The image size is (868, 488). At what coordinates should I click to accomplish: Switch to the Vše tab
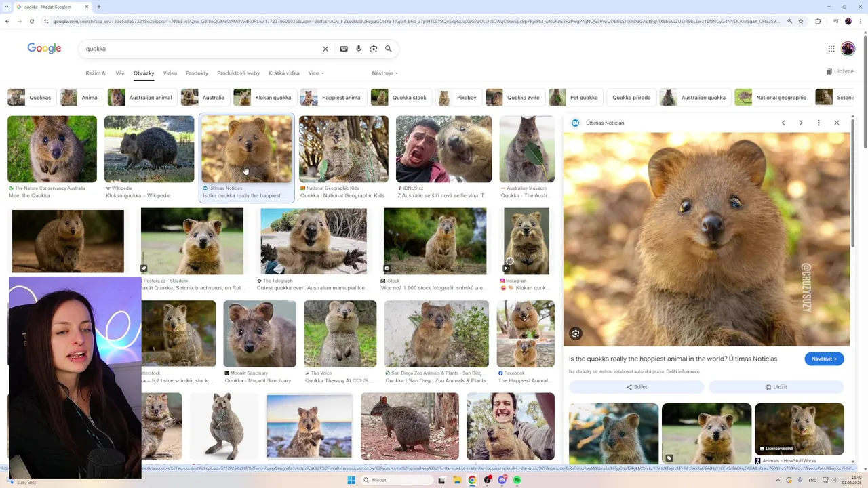(120, 73)
